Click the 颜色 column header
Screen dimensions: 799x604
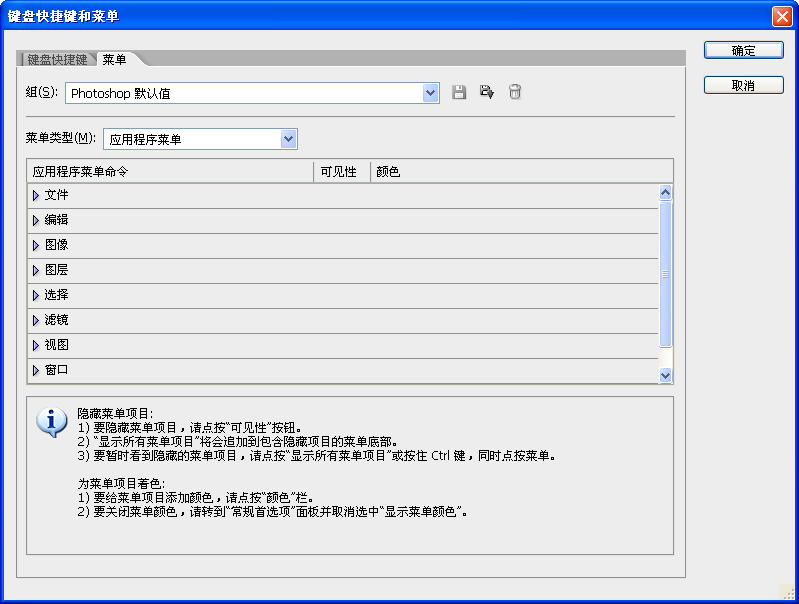[x=388, y=172]
